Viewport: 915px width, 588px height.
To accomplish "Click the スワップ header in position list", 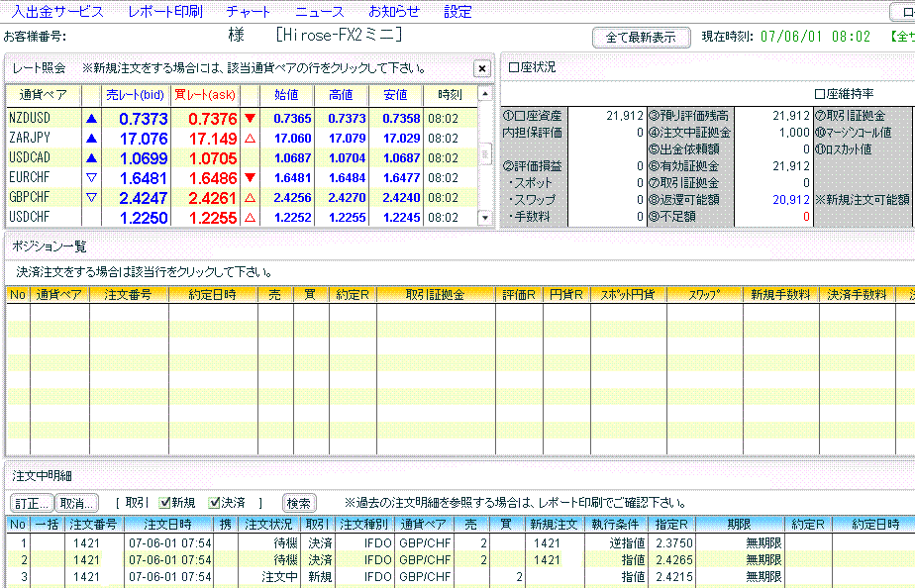I will 704,295.
